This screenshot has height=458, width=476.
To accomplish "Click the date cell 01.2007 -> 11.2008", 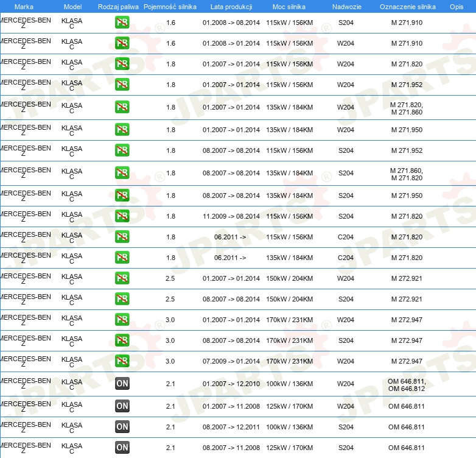I will 231,406.
